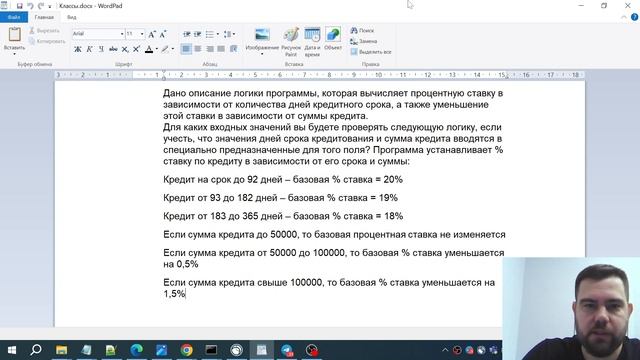Viewport: 640px width, 360px height.
Task: Open Telegram from taskbar
Action: click(287, 350)
